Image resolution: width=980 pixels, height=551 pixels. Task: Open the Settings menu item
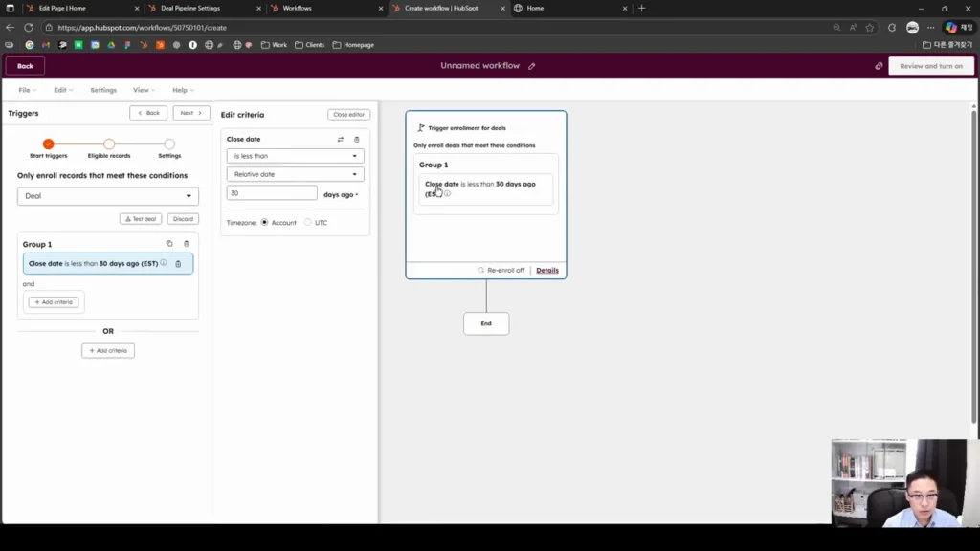pos(103,91)
